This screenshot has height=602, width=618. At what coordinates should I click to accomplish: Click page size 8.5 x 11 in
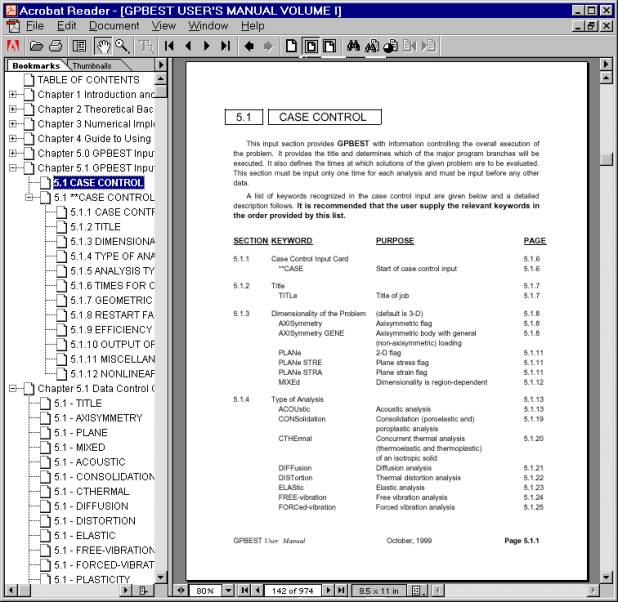(378, 591)
